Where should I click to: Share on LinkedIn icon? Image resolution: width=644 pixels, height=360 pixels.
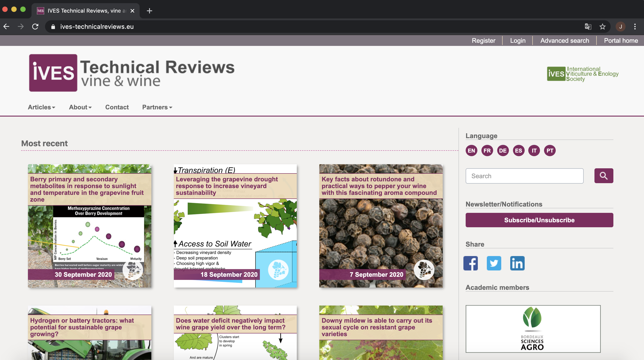pos(517,263)
